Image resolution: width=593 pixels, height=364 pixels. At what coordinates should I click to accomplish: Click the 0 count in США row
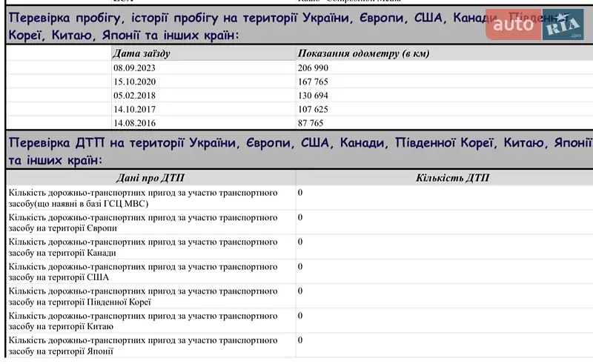(300, 266)
